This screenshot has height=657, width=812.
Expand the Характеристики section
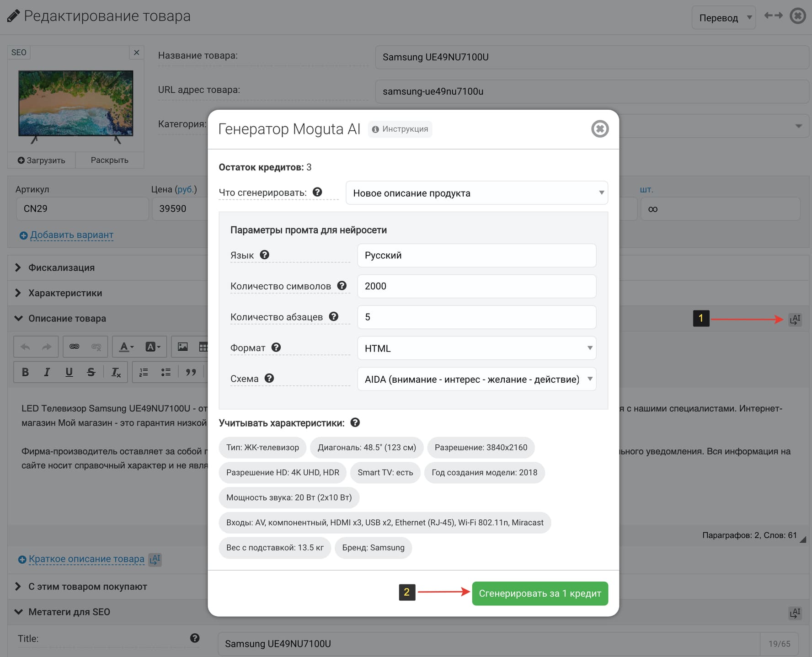coord(65,293)
